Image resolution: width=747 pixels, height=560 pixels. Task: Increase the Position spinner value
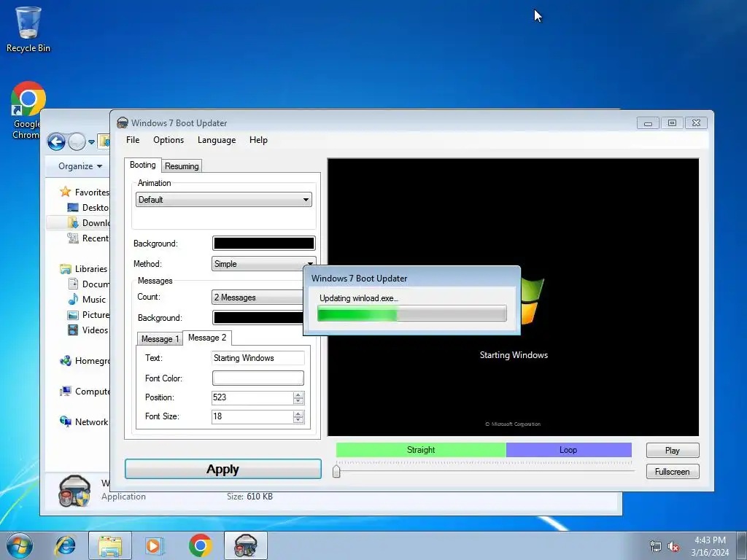click(298, 394)
